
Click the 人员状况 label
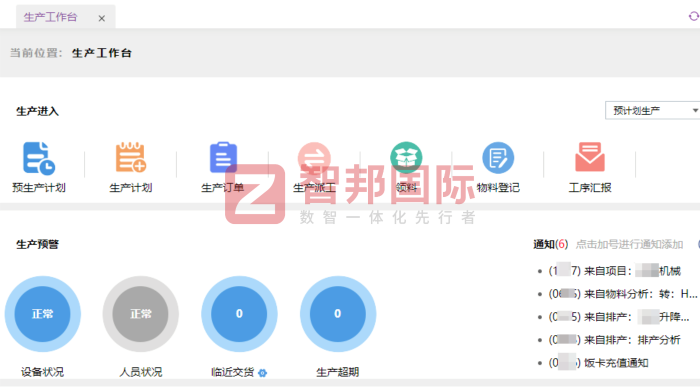coord(141,372)
